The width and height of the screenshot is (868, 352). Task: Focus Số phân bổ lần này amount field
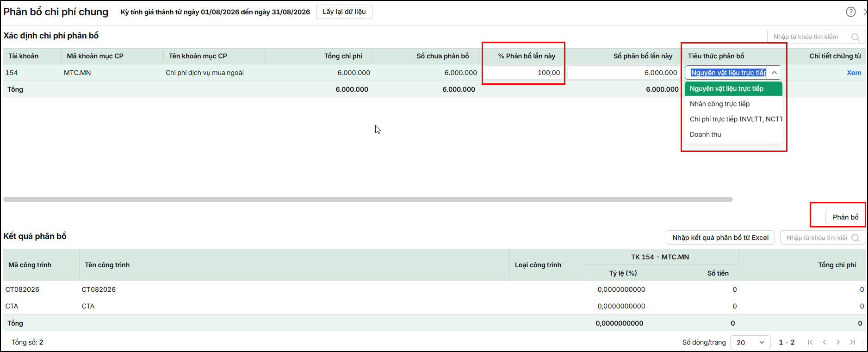point(623,73)
